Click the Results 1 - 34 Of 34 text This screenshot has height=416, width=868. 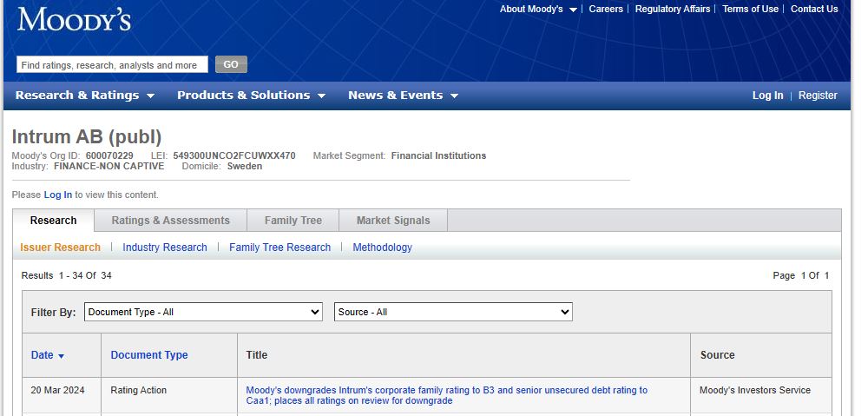click(67, 275)
